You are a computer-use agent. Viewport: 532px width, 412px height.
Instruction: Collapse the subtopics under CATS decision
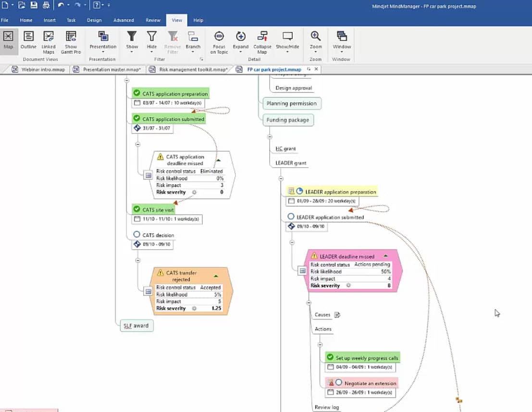[x=138, y=260]
